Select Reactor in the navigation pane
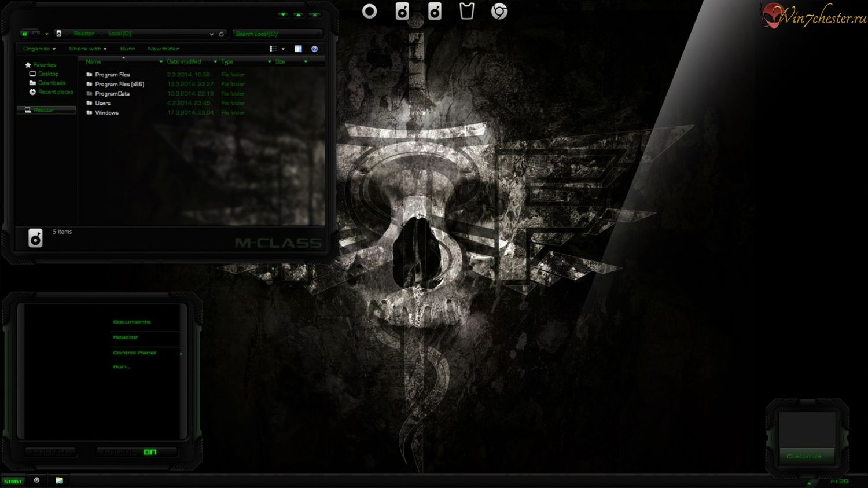 [x=46, y=110]
